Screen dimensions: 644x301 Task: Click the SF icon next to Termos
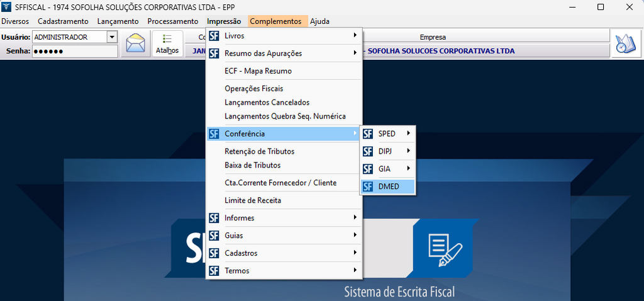pyautogui.click(x=214, y=271)
